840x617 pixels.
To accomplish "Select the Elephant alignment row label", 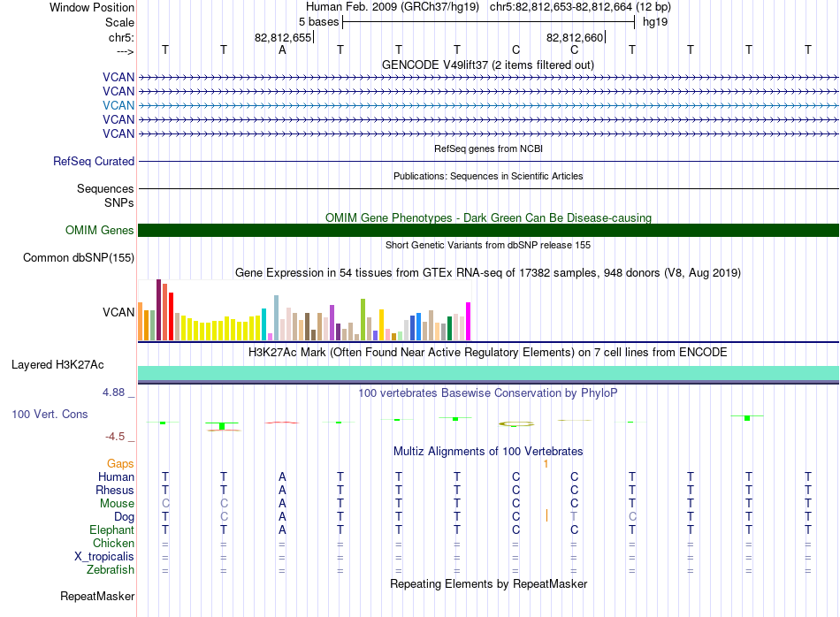I will pyautogui.click(x=111, y=529).
